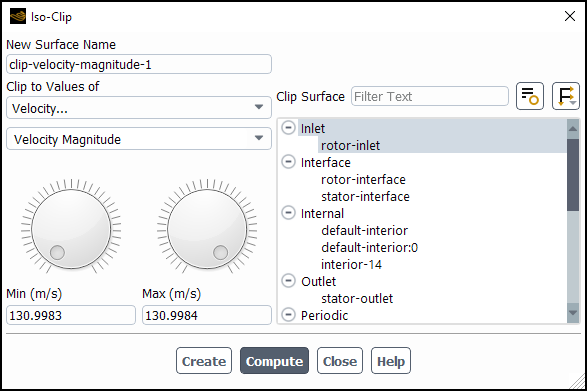Click the surface grouping icon at top right
This screenshot has height=391, width=587.
tap(566, 96)
